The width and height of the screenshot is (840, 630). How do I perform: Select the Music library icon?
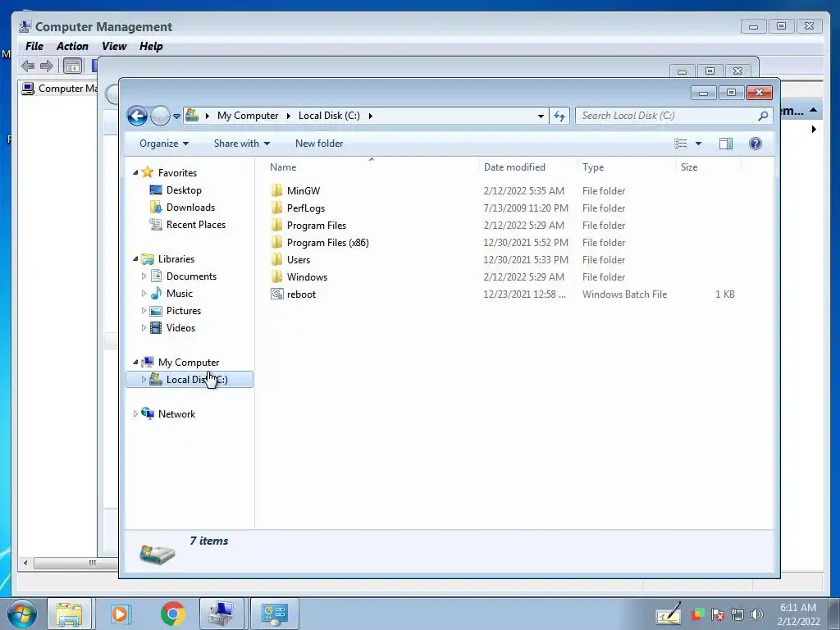[156, 293]
